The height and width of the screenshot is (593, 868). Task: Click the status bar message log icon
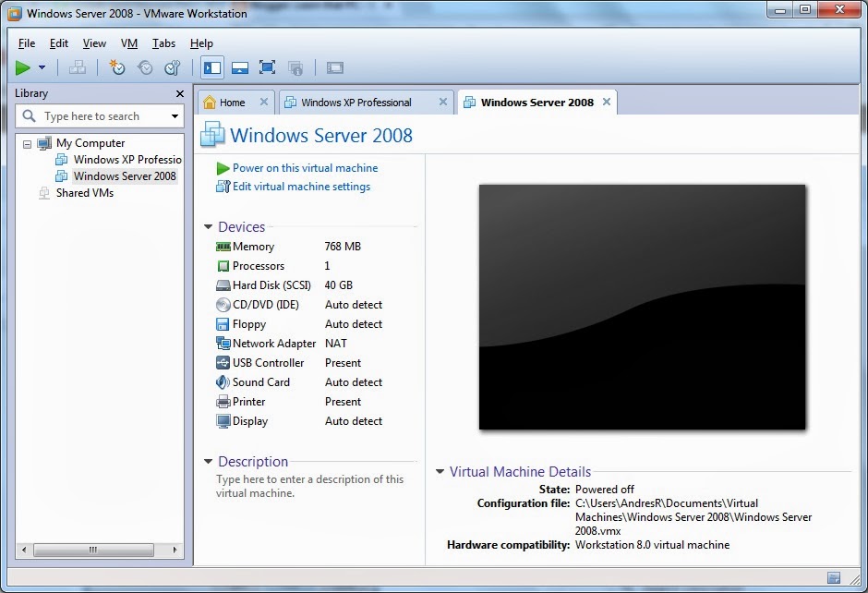[834, 578]
